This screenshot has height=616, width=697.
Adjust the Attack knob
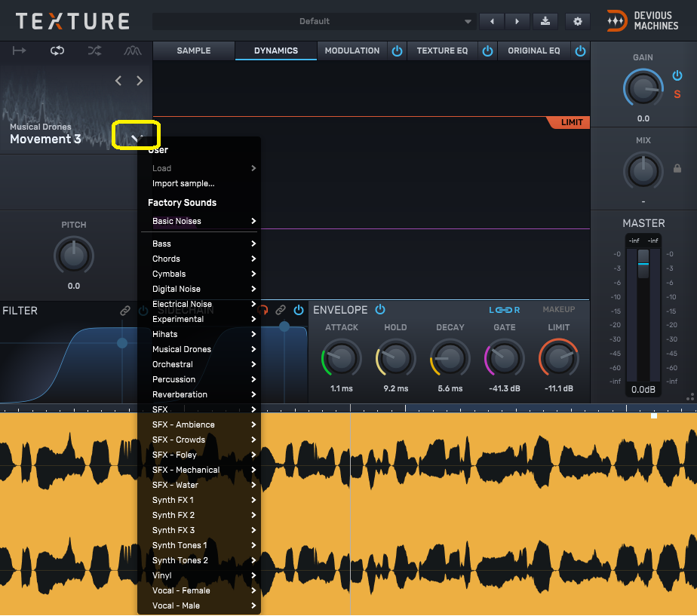(342, 358)
